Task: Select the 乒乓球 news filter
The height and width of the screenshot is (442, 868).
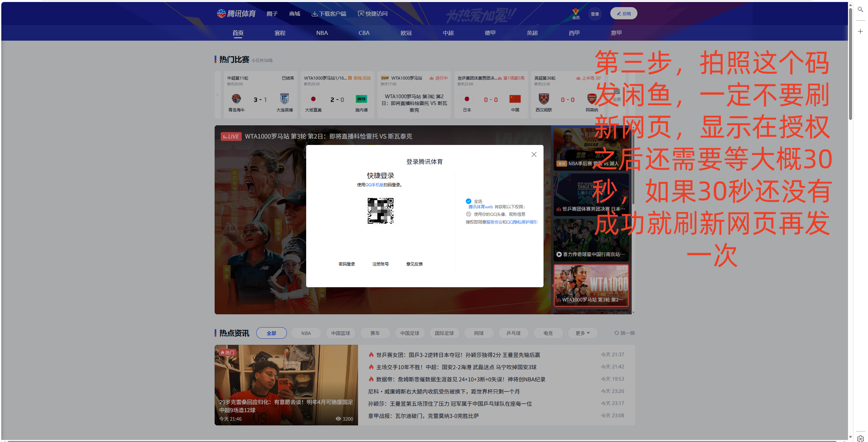Action: (x=514, y=333)
